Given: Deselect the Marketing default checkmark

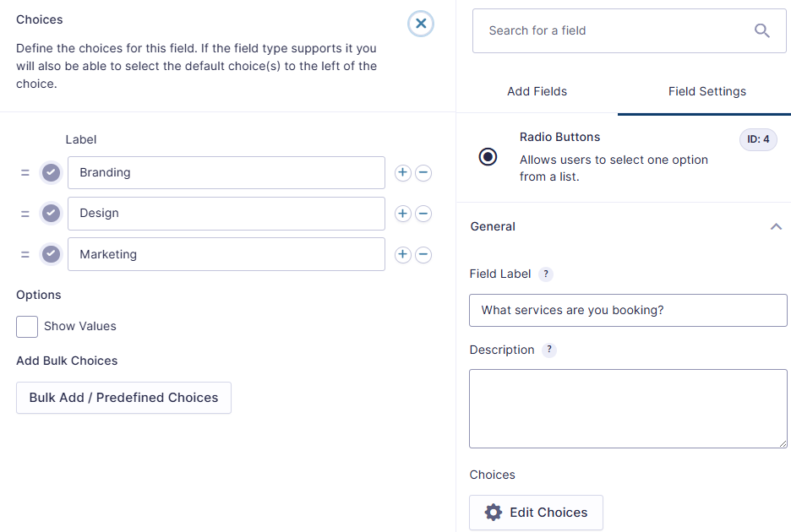Looking at the screenshot, I should click(50, 254).
